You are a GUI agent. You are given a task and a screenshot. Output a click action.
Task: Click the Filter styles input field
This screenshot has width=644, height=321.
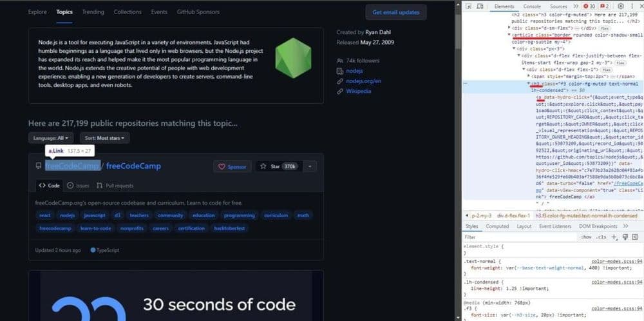520,237
